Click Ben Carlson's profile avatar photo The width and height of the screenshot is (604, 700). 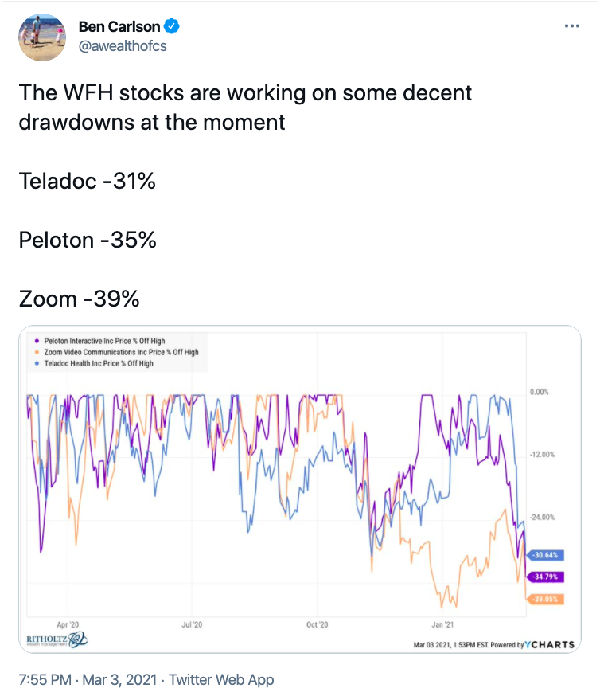tap(41, 36)
